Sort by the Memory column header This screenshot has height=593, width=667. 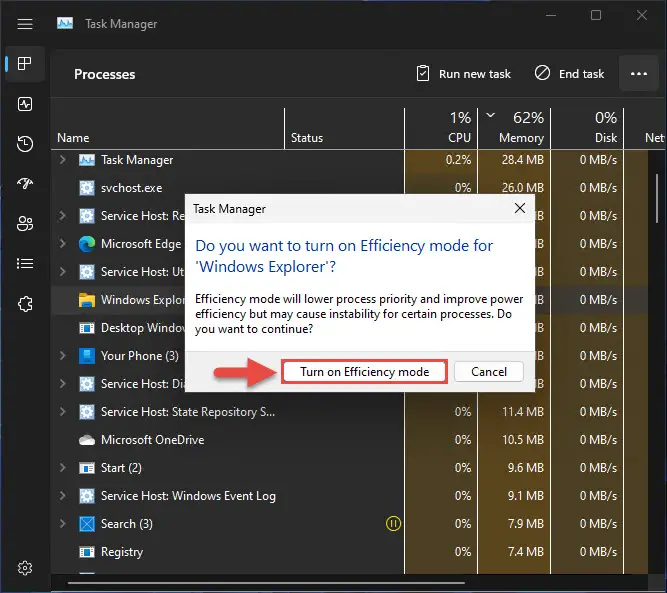pos(514,128)
